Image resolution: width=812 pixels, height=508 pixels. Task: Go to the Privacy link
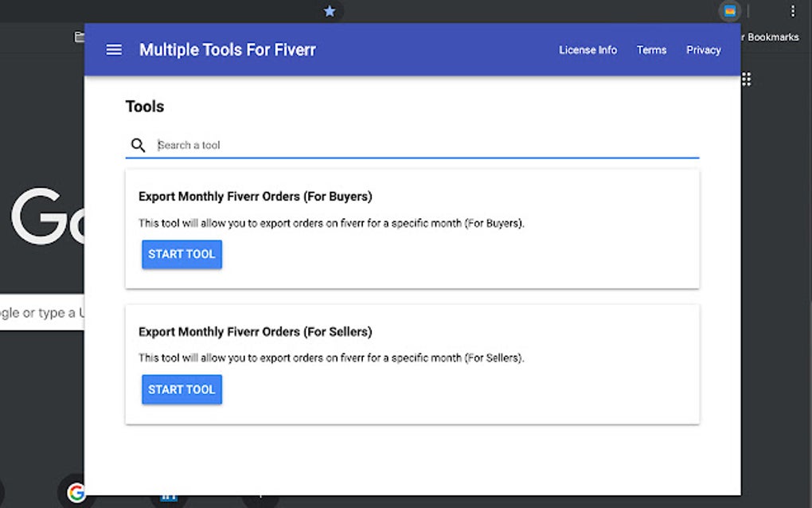pyautogui.click(x=704, y=49)
